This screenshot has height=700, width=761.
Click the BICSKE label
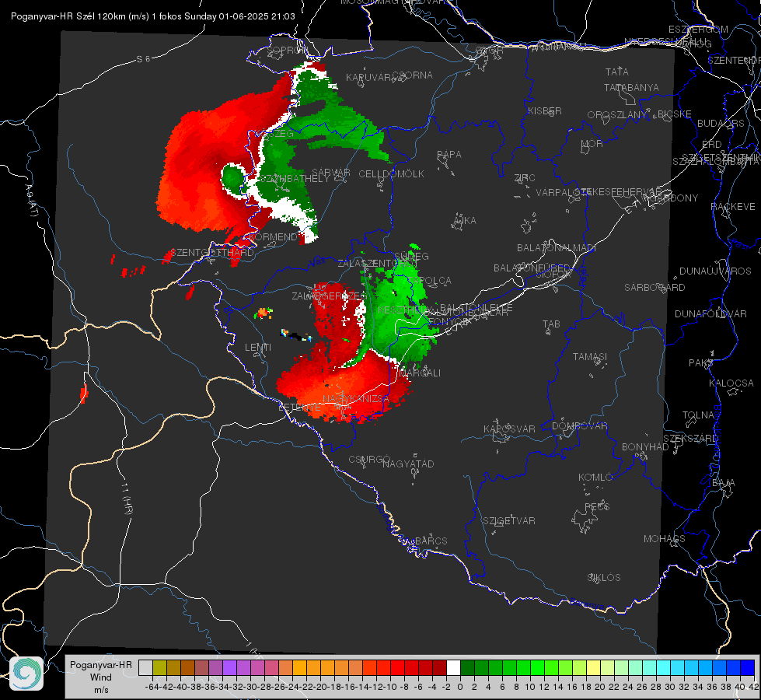click(x=675, y=114)
